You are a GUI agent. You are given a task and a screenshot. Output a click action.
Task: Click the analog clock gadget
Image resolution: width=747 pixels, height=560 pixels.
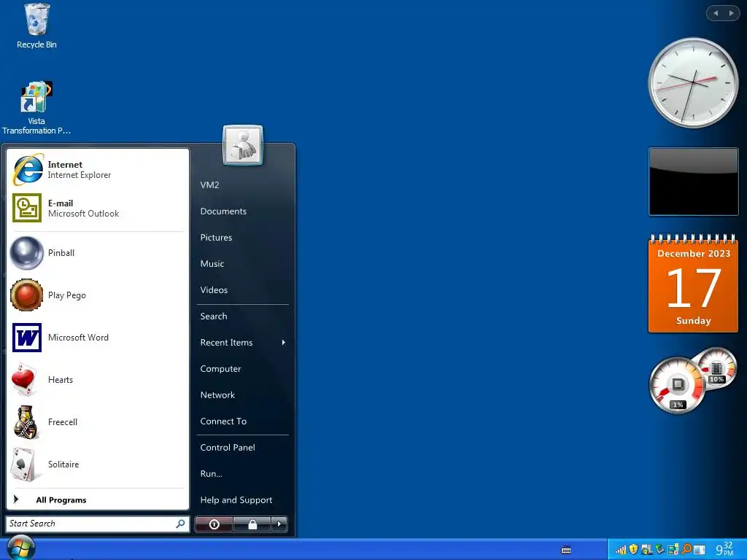693,83
